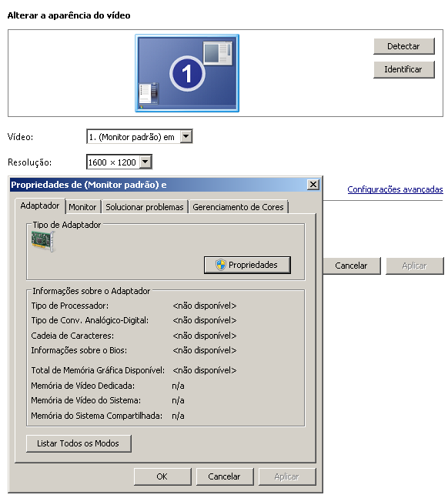Click the graphics adapter card icon

(x=43, y=242)
